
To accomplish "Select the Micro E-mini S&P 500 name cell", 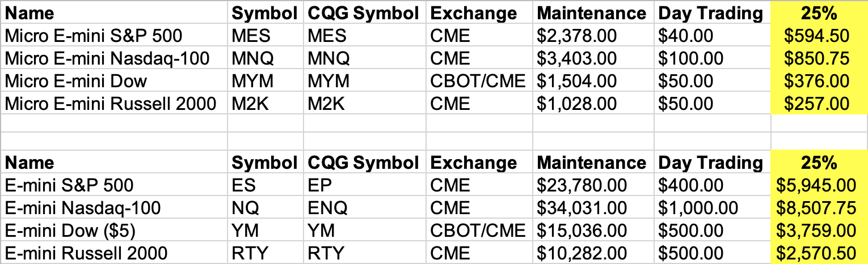I will pos(94,36).
